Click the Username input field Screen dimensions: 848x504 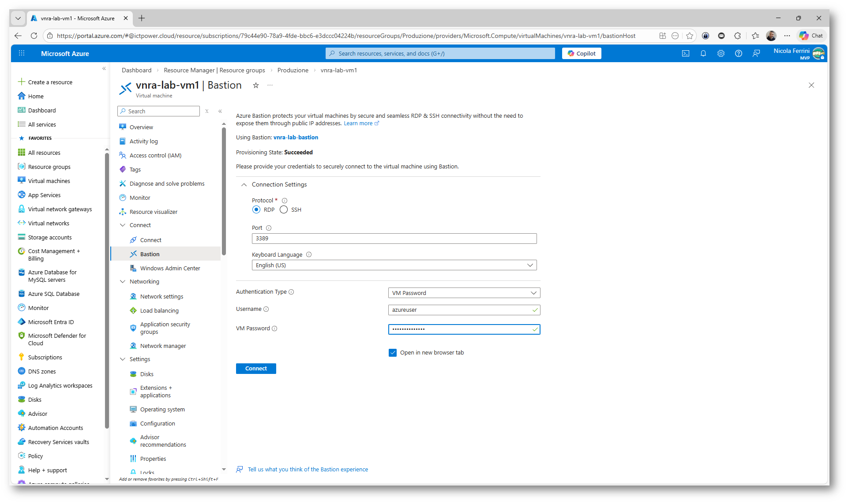click(x=461, y=310)
